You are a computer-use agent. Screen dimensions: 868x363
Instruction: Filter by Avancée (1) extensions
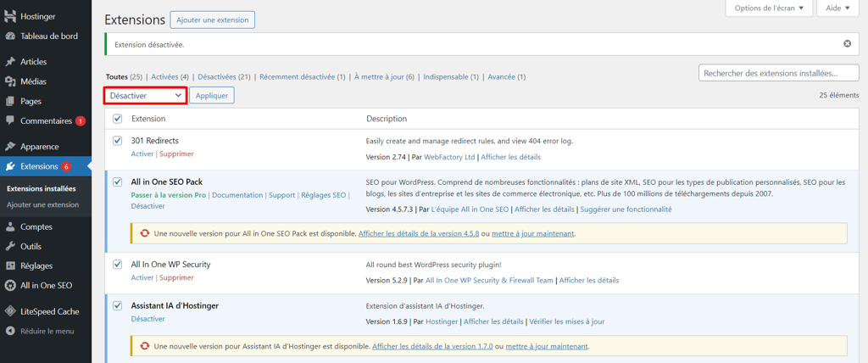(507, 77)
